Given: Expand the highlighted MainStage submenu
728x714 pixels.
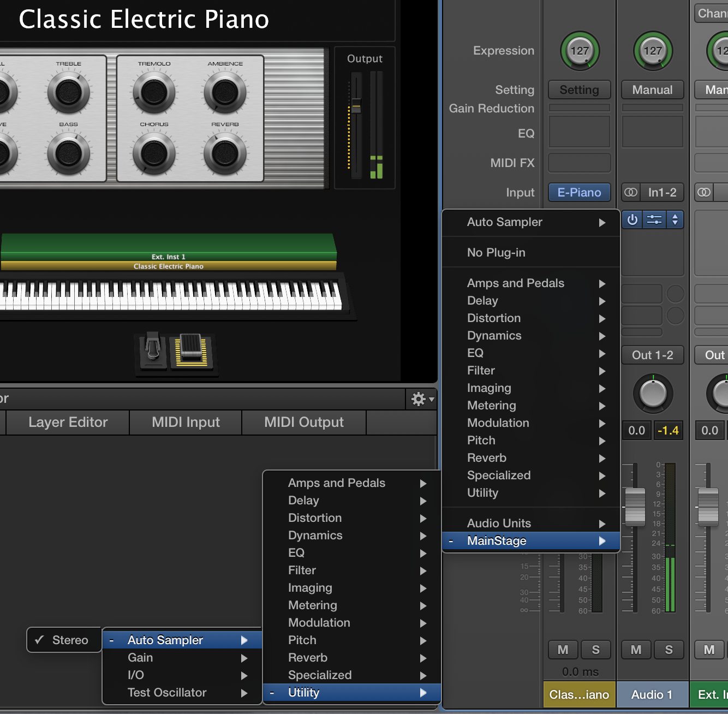Looking at the screenshot, I should tap(531, 541).
